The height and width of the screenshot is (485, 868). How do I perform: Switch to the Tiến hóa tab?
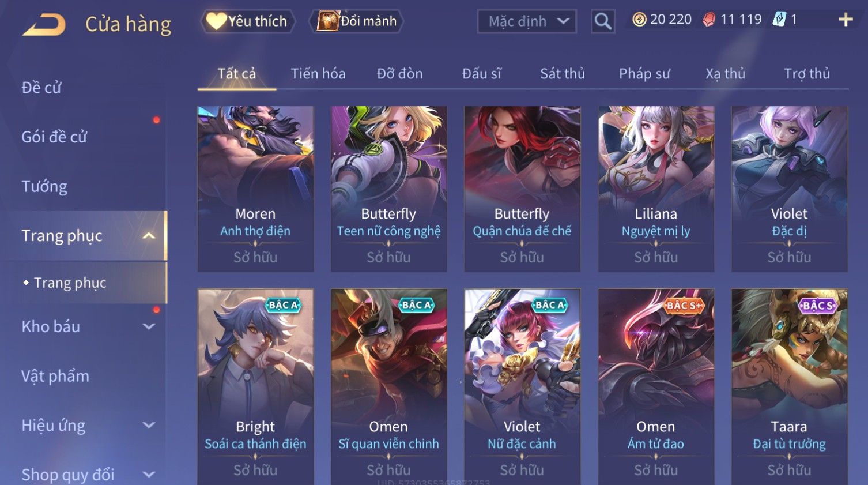click(x=318, y=74)
